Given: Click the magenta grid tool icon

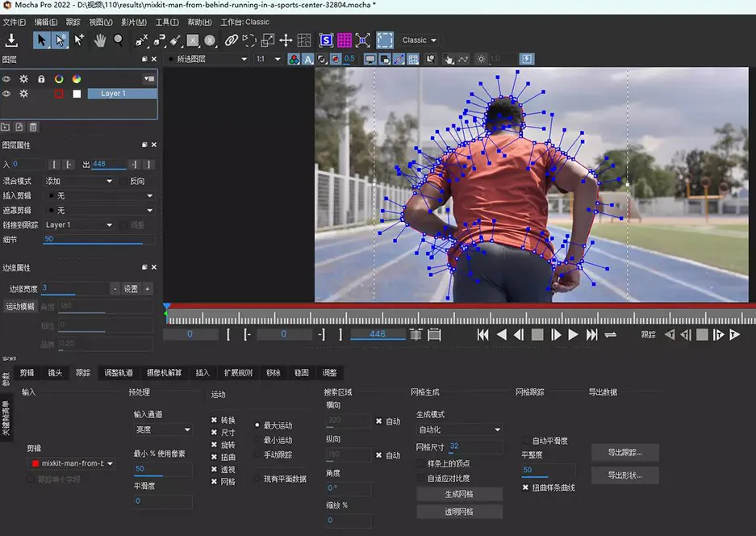Looking at the screenshot, I should point(345,40).
